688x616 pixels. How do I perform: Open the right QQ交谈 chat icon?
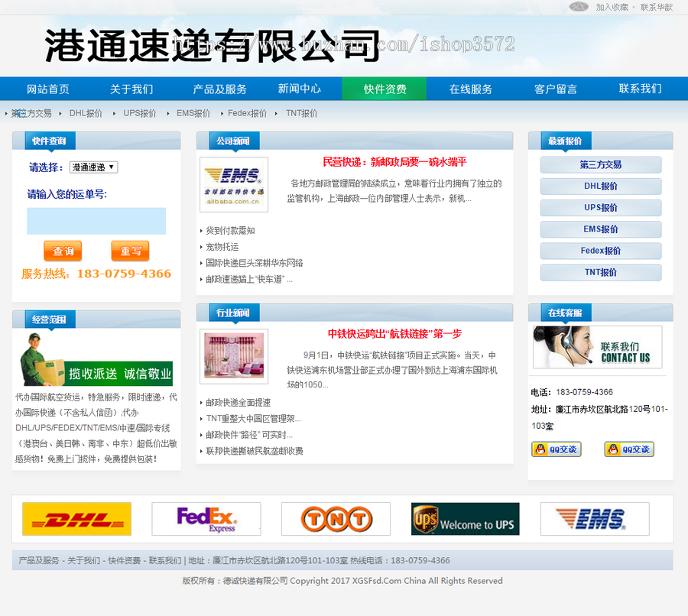click(x=628, y=449)
